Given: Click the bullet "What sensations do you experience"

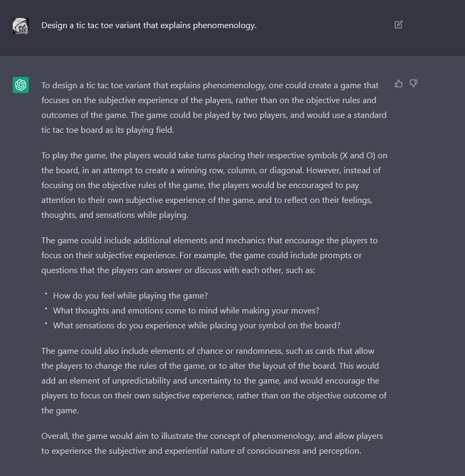Looking at the screenshot, I should point(196,325).
